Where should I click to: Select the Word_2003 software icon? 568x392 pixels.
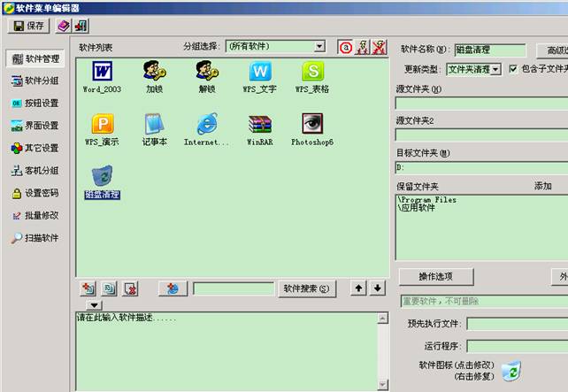[x=102, y=77]
